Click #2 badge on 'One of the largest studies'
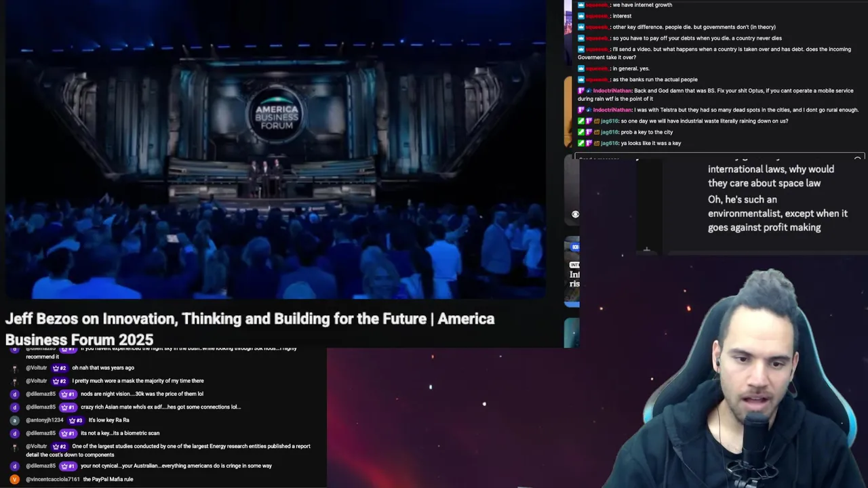Screen dimensions: 868x488 pyautogui.click(x=59, y=447)
